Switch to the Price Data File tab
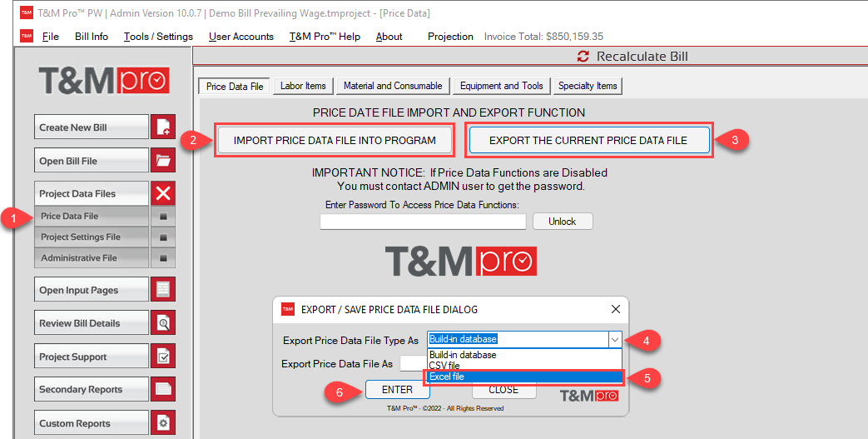 click(235, 86)
